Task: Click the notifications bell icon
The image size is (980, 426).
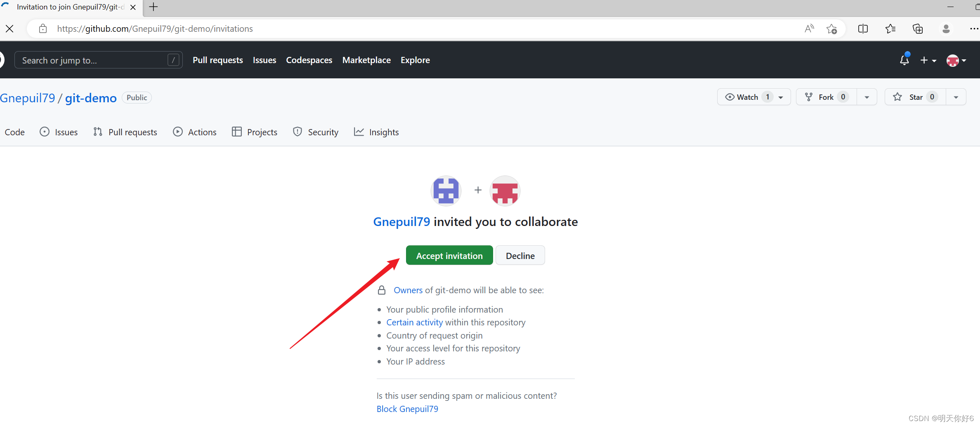Action: tap(904, 60)
